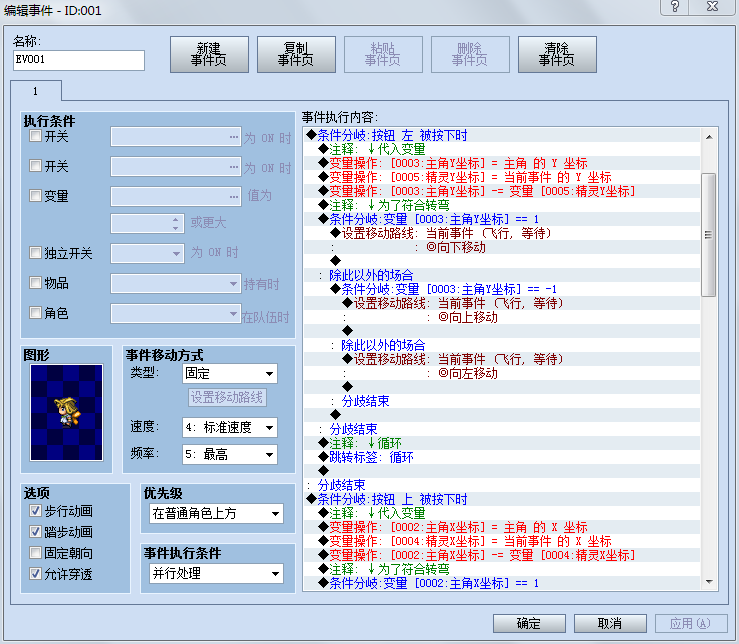Viewport: 739px width, 644px height.
Task: Click ellipsis button of first 开关 field
Action: [x=234, y=137]
